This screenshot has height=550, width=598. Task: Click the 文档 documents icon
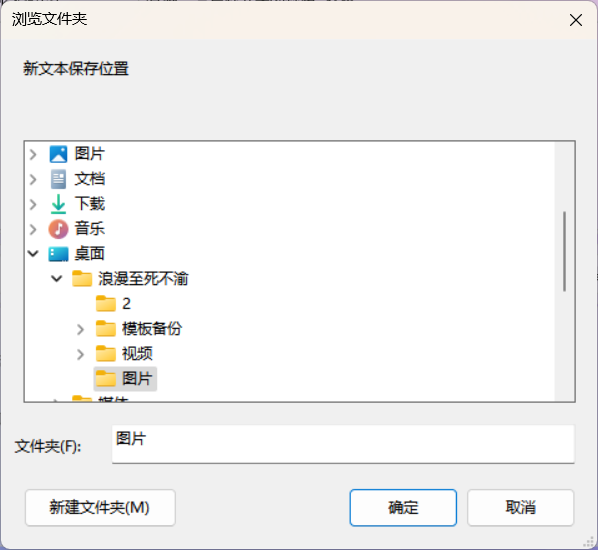point(58,179)
